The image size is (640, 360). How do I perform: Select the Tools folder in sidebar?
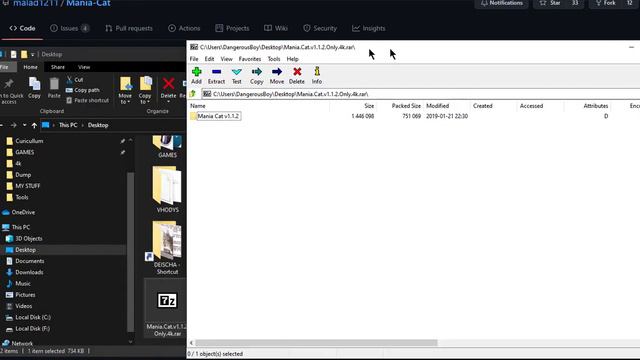click(22, 197)
